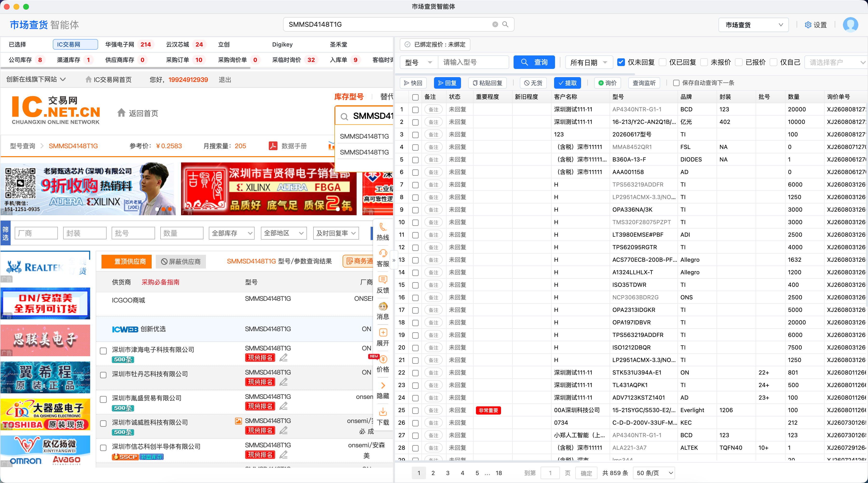Check the 仅已回复 checkbox
Screen dimensions: 868x483
pyautogui.click(x=663, y=62)
